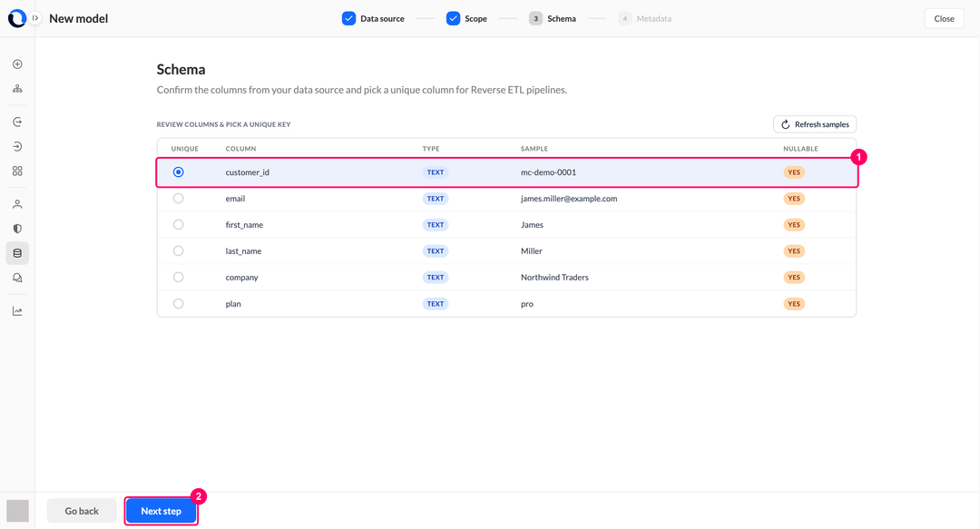
Task: Open the hierarchy tree sidebar icon
Action: coord(17,89)
